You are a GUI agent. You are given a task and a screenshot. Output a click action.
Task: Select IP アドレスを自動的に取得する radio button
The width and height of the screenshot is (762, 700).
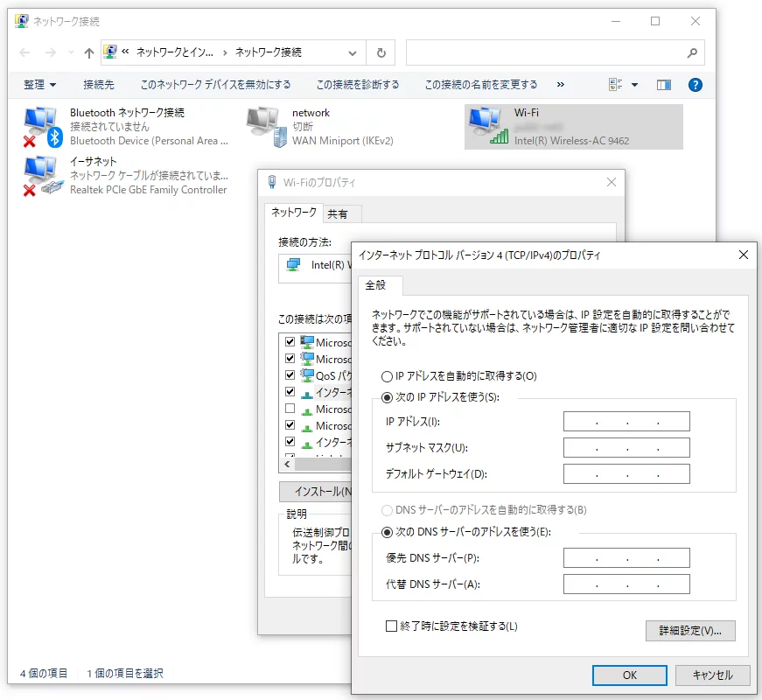pyautogui.click(x=387, y=376)
